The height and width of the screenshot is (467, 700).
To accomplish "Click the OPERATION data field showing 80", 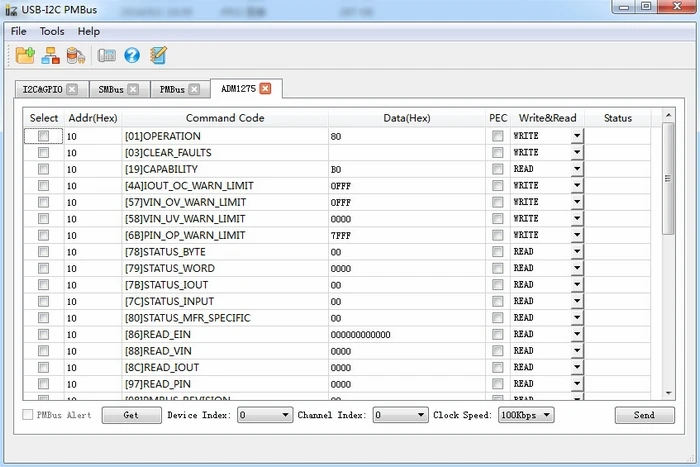I will click(x=407, y=136).
